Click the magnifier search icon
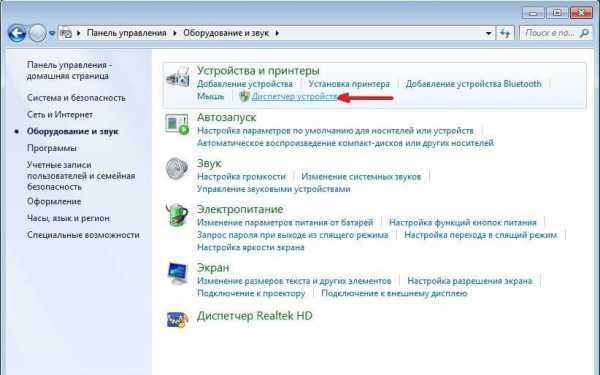 tap(584, 33)
